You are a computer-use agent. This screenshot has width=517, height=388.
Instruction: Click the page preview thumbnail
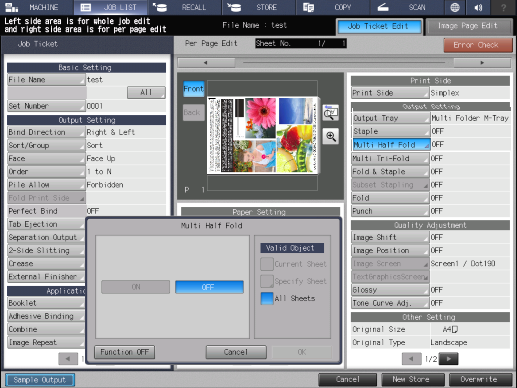point(263,135)
